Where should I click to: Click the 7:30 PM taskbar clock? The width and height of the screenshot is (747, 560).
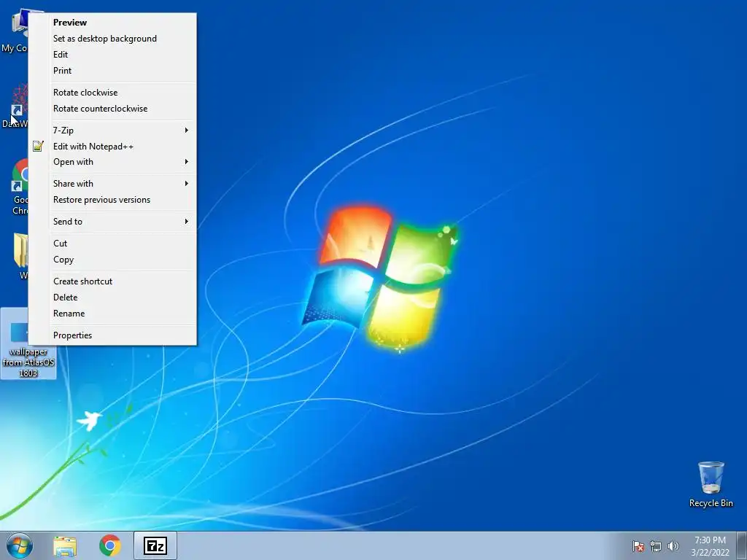coord(710,546)
